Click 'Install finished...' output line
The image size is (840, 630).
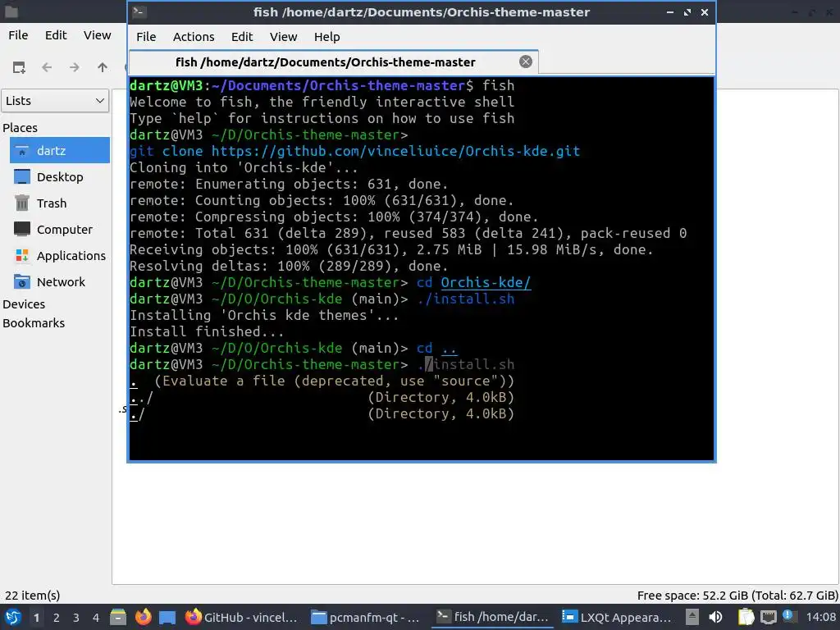(x=207, y=331)
